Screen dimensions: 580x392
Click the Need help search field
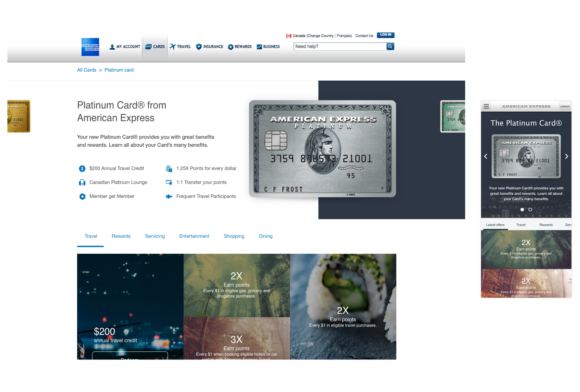coord(339,47)
